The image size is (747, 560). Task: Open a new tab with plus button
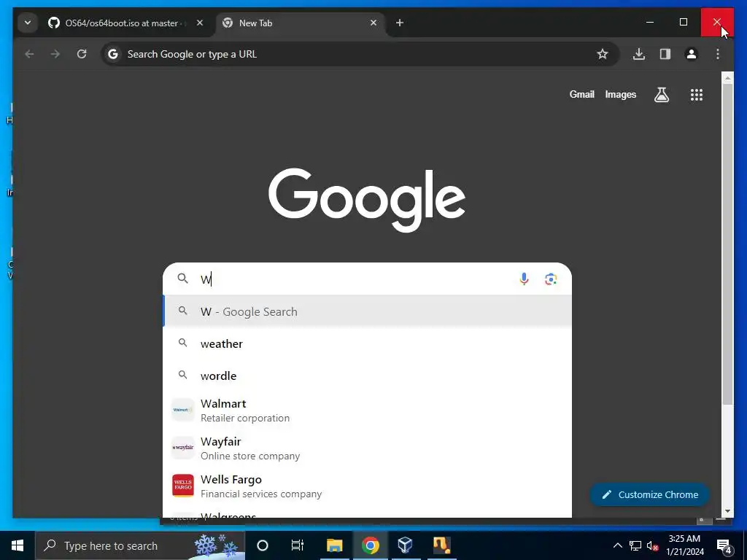click(x=400, y=23)
